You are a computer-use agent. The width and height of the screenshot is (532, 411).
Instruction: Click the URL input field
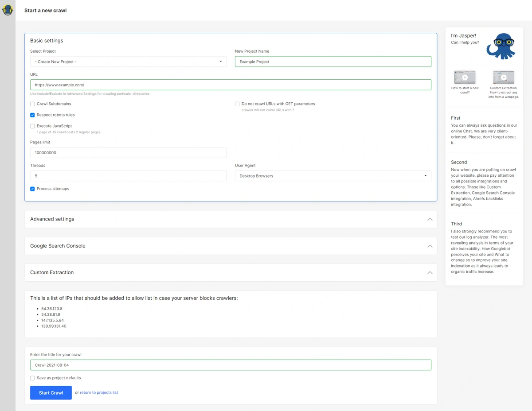[231, 85]
